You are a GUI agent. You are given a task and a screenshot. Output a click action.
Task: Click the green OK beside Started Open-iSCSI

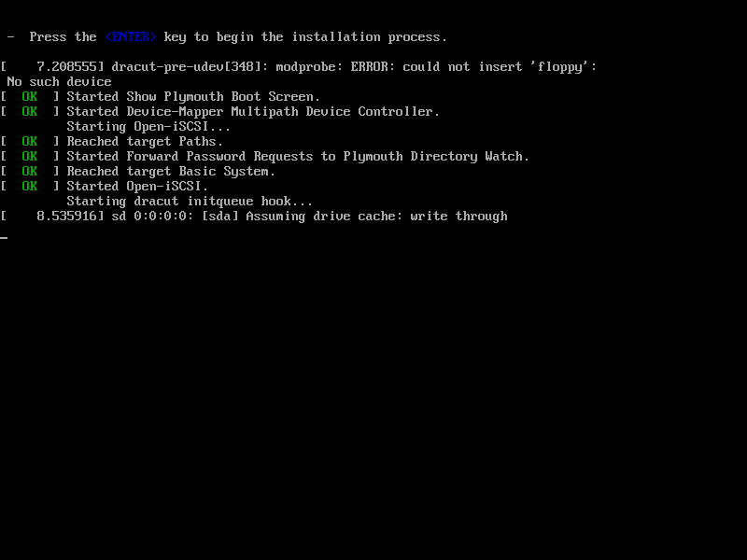(30, 186)
